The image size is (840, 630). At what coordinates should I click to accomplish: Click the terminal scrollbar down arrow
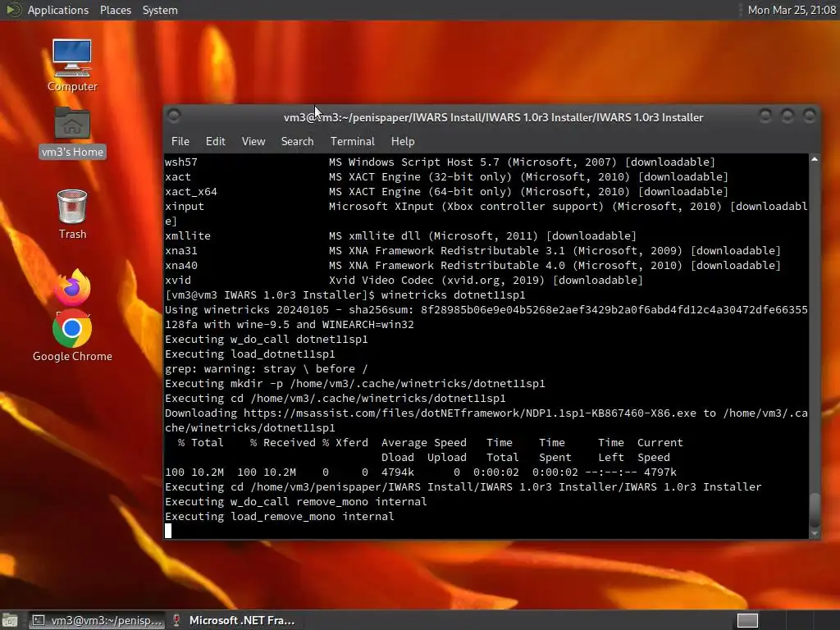(815, 533)
